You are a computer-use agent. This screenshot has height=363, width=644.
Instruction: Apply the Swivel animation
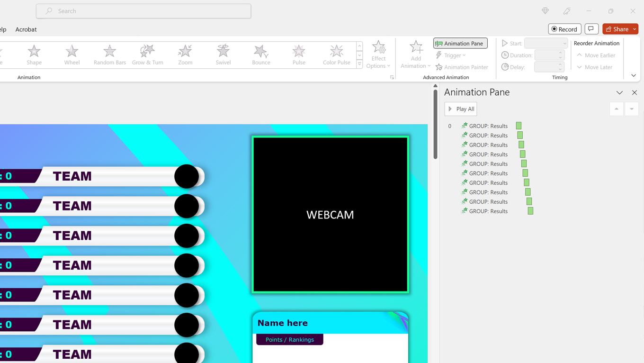click(223, 54)
